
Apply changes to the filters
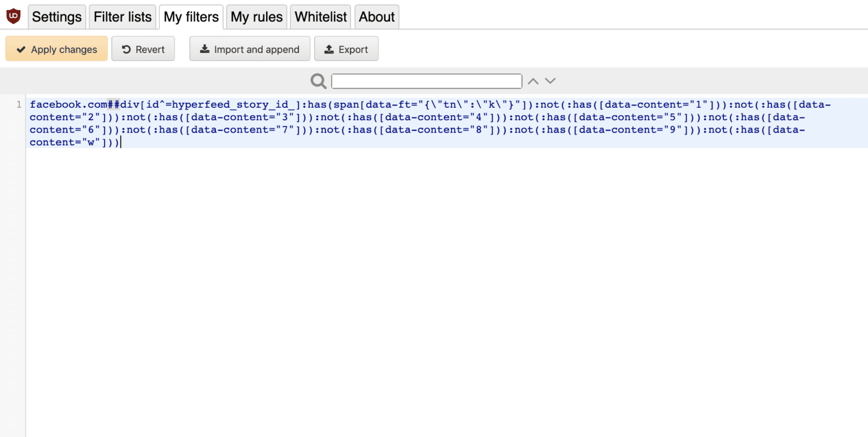(x=57, y=49)
